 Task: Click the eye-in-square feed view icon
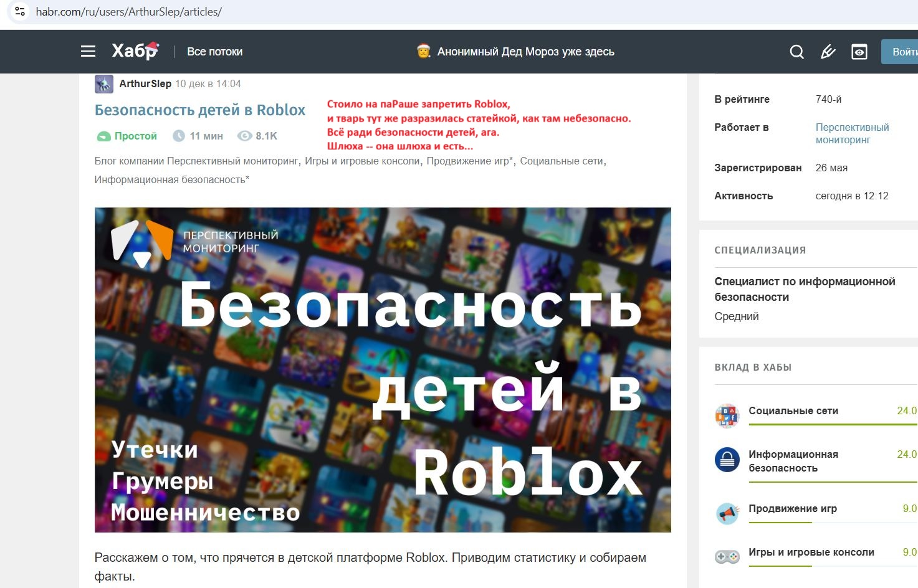[859, 52]
